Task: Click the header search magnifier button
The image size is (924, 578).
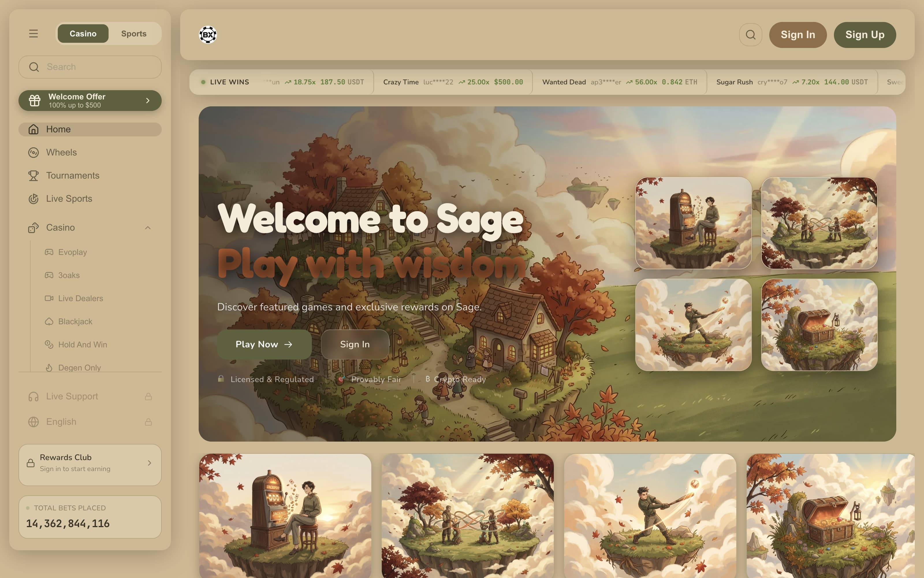Action: tap(750, 35)
